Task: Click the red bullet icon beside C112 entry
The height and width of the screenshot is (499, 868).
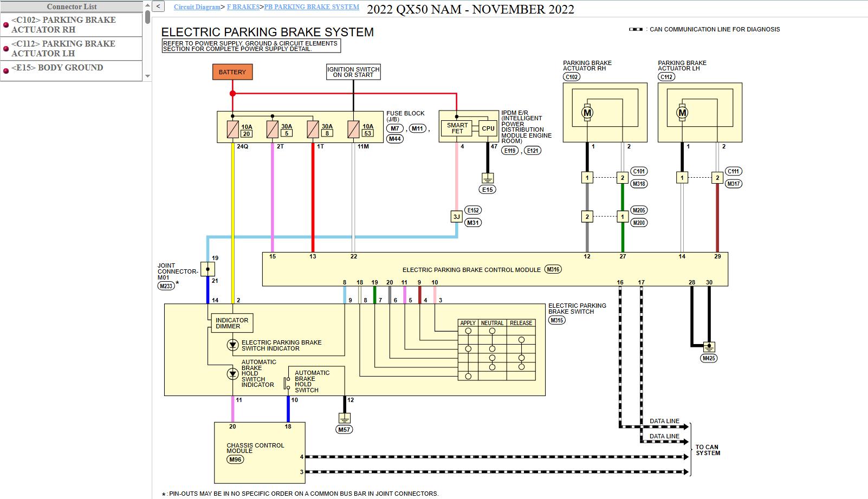Action: pyautogui.click(x=6, y=49)
